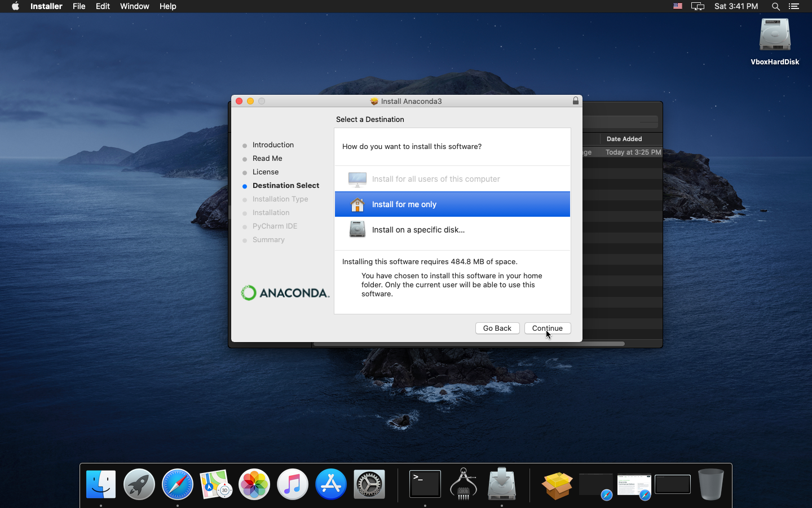
Task: Click the computer icon for all-users install
Action: (358, 179)
